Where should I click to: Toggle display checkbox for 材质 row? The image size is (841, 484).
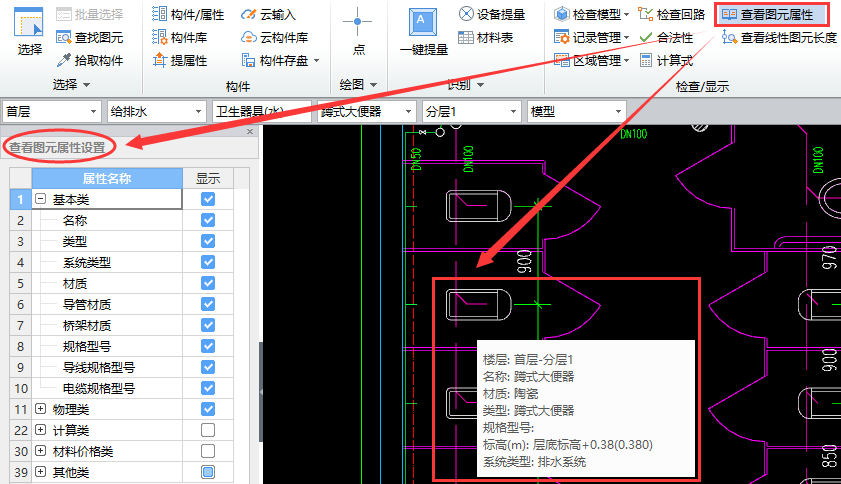208,283
